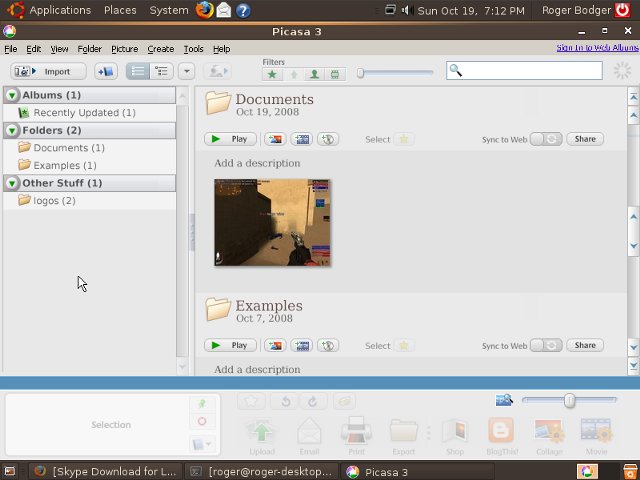Play slideshow for Documents folder
The height and width of the screenshot is (480, 640).
click(230, 139)
